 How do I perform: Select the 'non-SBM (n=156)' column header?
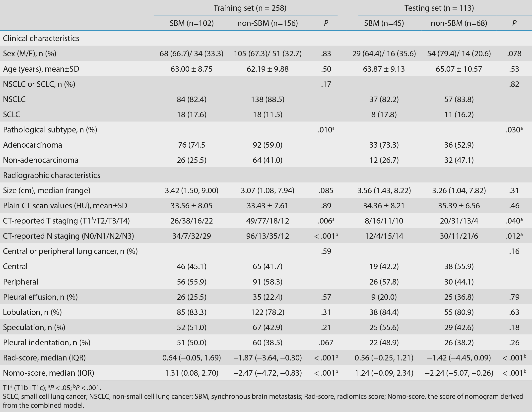pyautogui.click(x=267, y=23)
